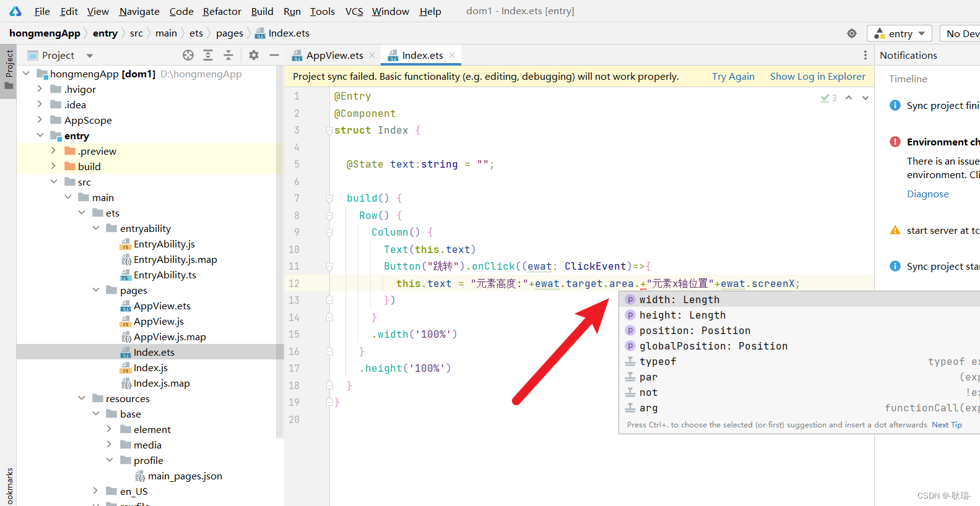
Task: Click Select Opened File locate icon
Action: (188, 55)
